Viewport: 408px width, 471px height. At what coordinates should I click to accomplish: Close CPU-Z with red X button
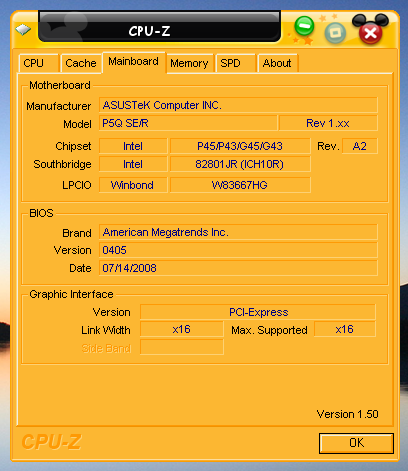370,33
